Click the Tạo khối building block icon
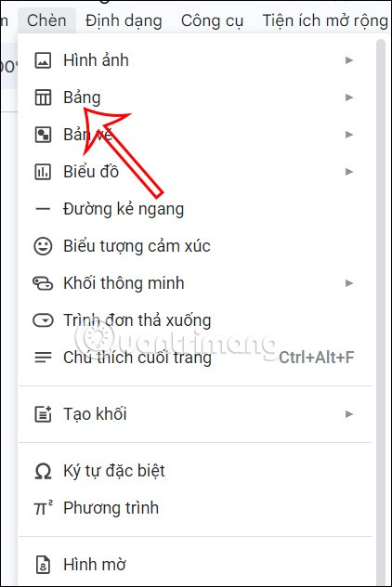Image resolution: width=392 pixels, height=587 pixels. point(43,414)
